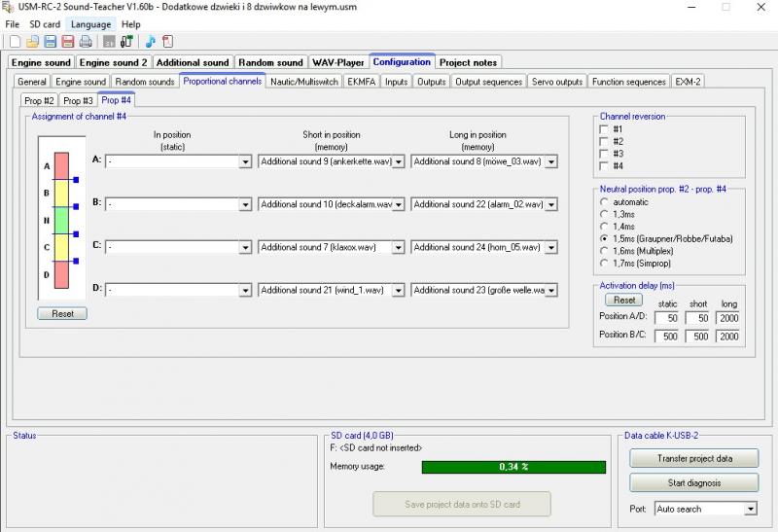The width and height of the screenshot is (778, 532).
Task: Click the Open project folder icon
Action: tap(32, 41)
